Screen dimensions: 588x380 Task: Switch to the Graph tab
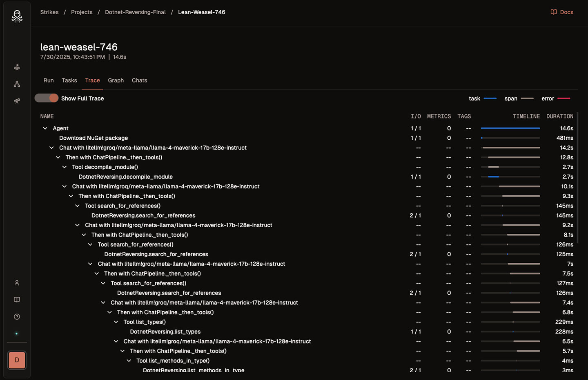pyautogui.click(x=116, y=80)
